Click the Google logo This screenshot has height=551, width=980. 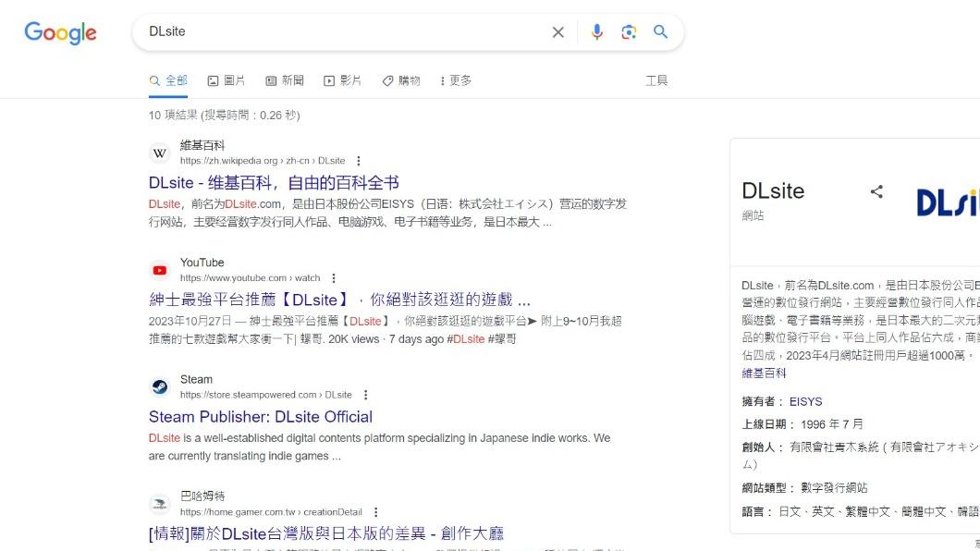pyautogui.click(x=61, y=32)
